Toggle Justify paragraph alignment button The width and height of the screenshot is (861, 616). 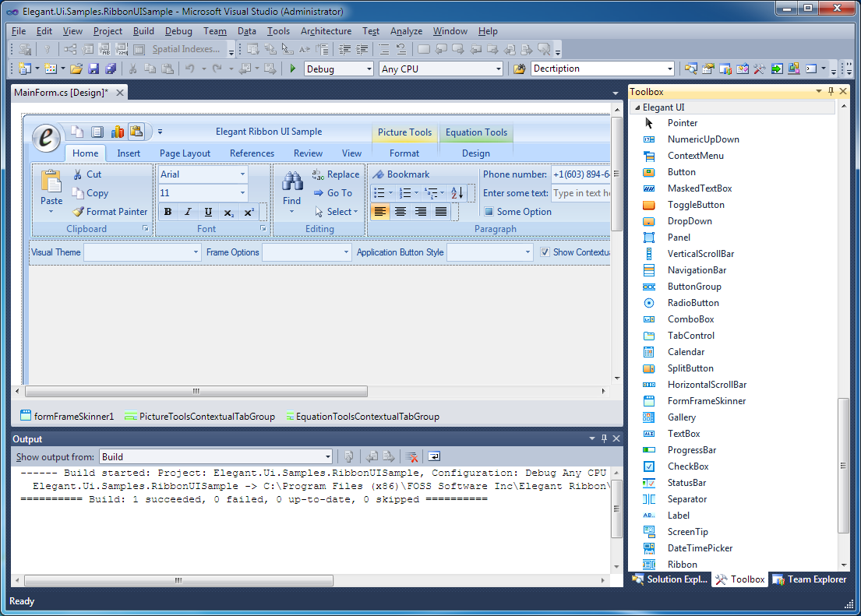coord(441,211)
